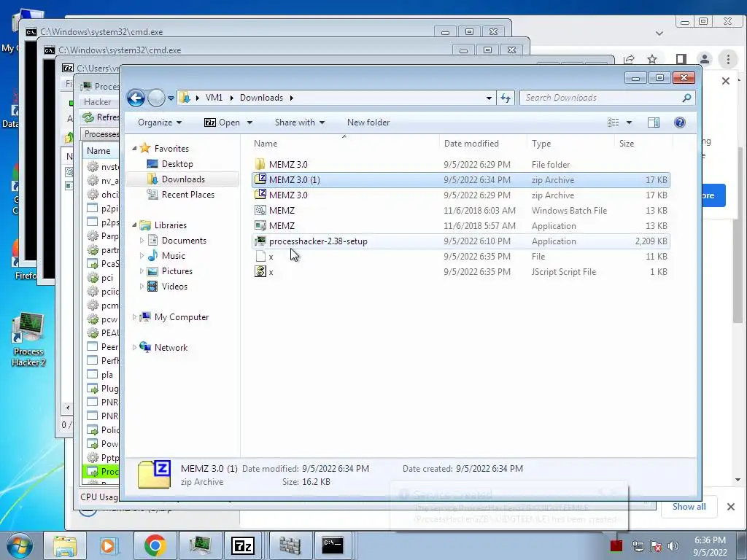The width and height of the screenshot is (747, 560).
Task: Select the MEMZ Windows Batch File
Action: coord(461,210)
